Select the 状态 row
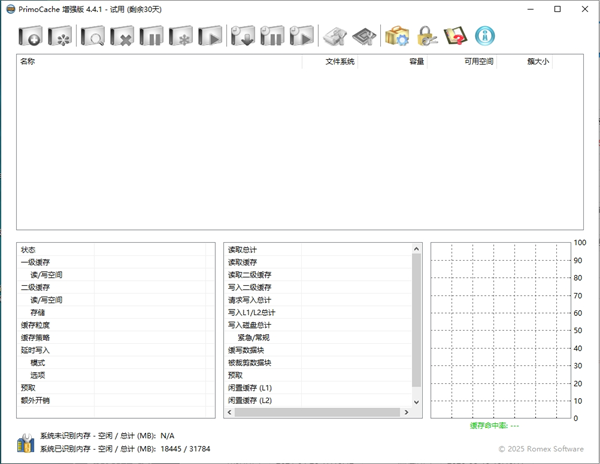 (116, 250)
